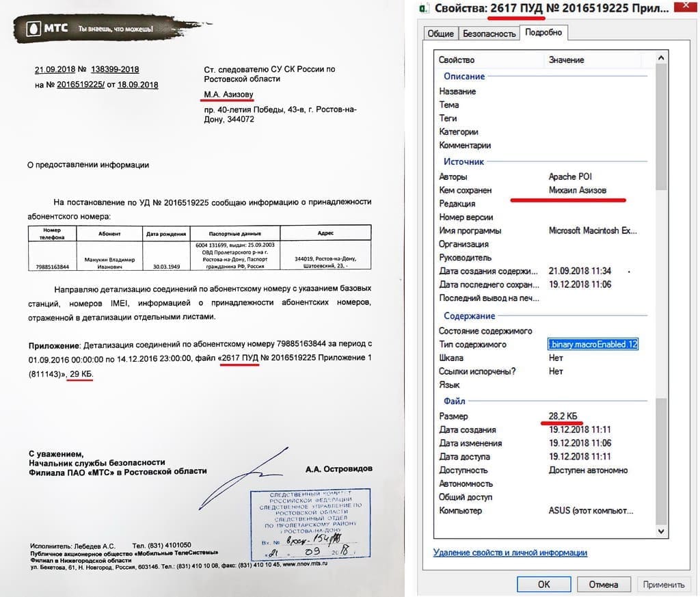Open Удаление свойств и личной информации link
Image resolution: width=700 pixels, height=597 pixels.
pos(510,553)
